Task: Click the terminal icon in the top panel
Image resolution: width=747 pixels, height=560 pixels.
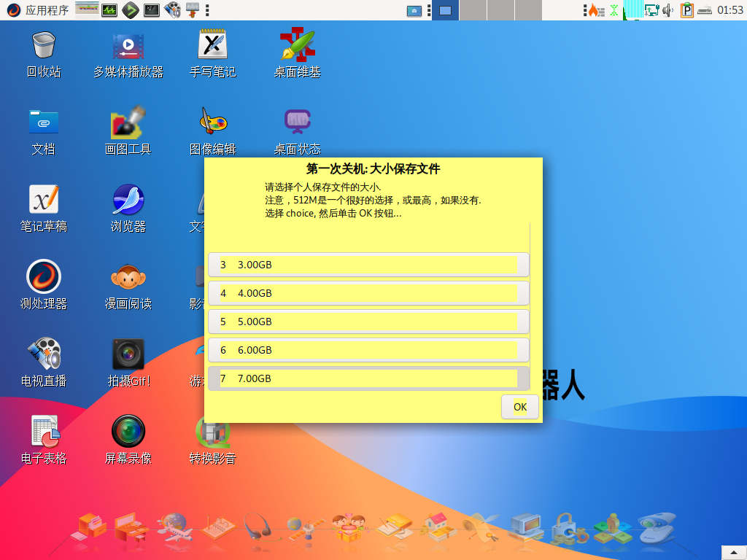Action: coord(152,10)
